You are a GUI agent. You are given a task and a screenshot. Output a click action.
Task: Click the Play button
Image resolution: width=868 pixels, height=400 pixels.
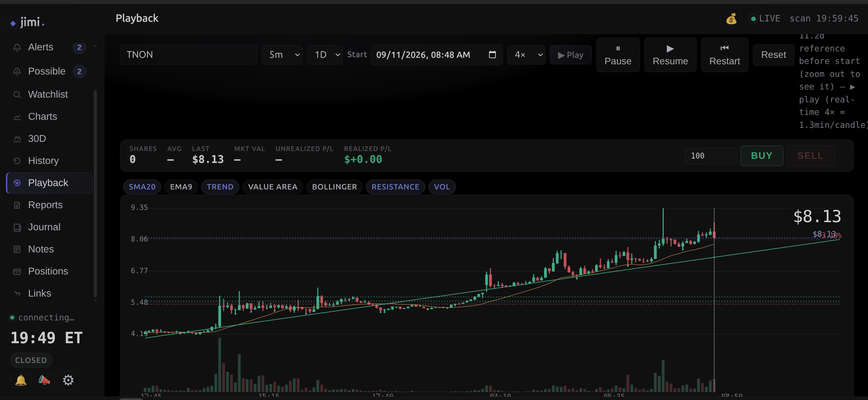point(570,55)
